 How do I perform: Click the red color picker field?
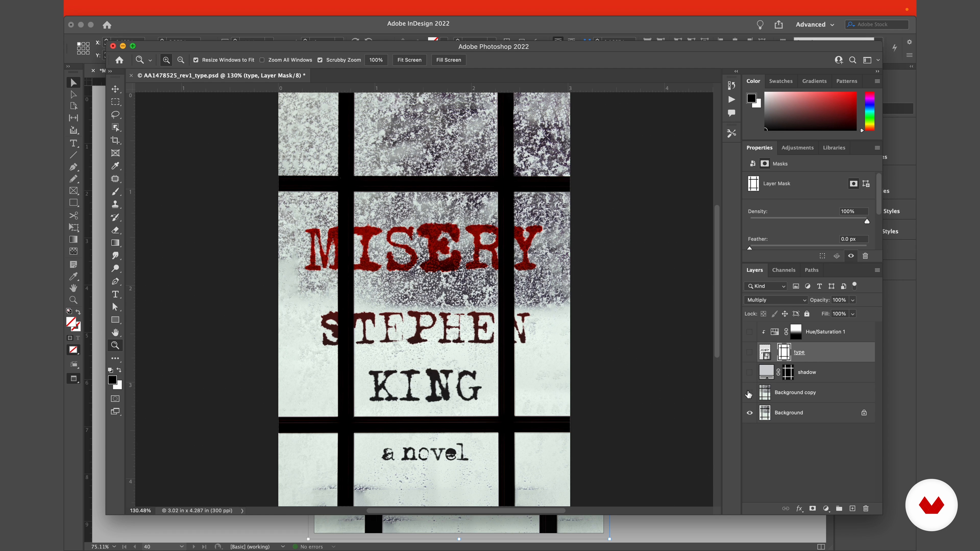(810, 111)
